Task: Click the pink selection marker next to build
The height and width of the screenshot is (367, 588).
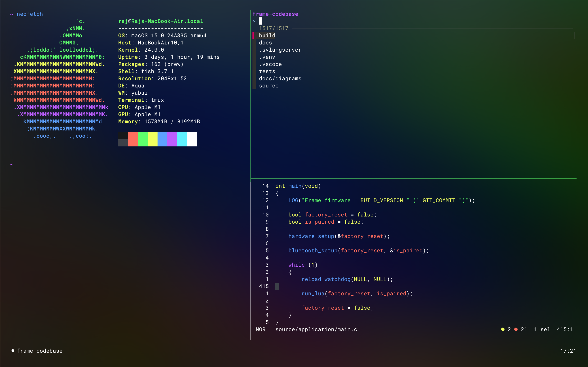Action: click(x=253, y=35)
